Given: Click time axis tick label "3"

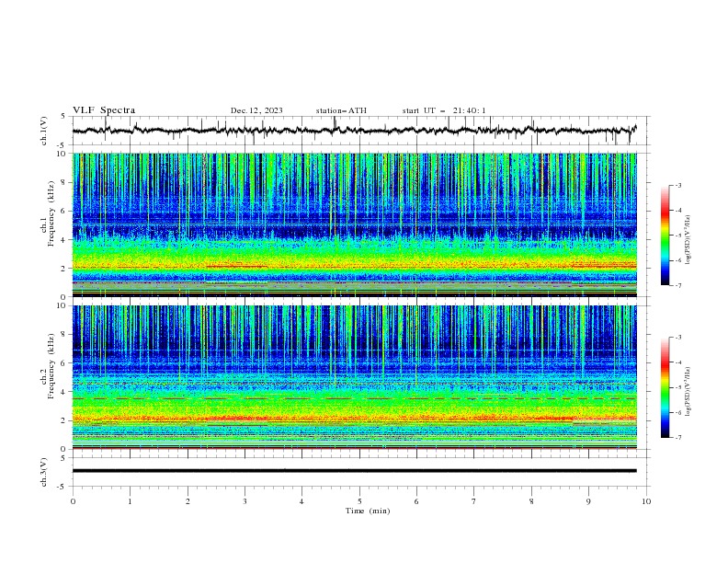Looking at the screenshot, I should click(245, 501).
